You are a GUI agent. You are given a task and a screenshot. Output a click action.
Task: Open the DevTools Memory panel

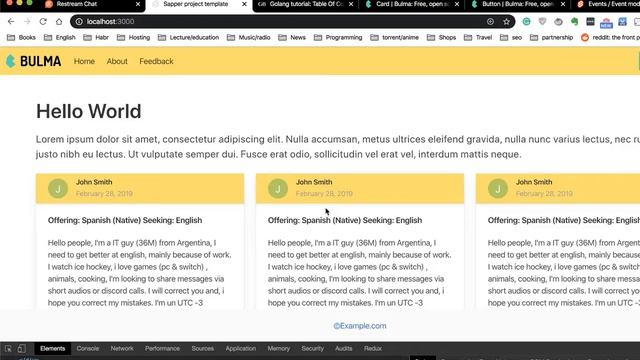279,349
